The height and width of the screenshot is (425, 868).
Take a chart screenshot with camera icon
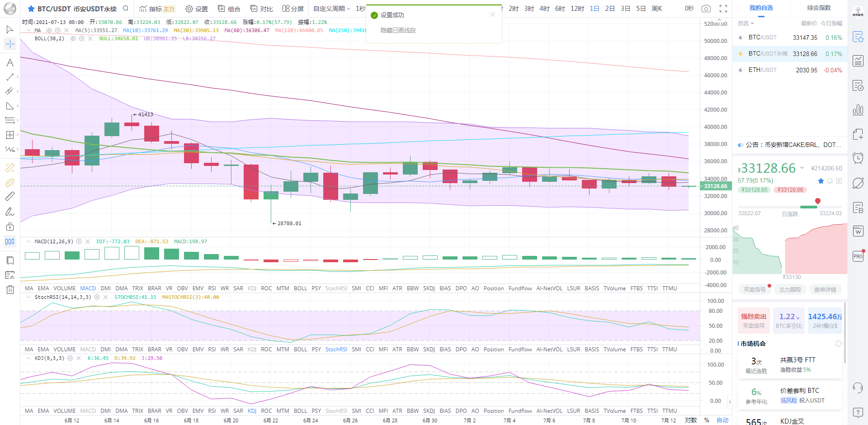(706, 9)
